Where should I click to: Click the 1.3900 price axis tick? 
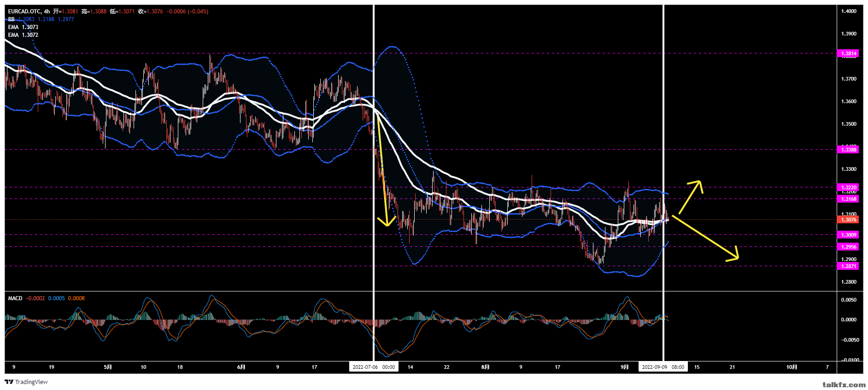(x=849, y=34)
